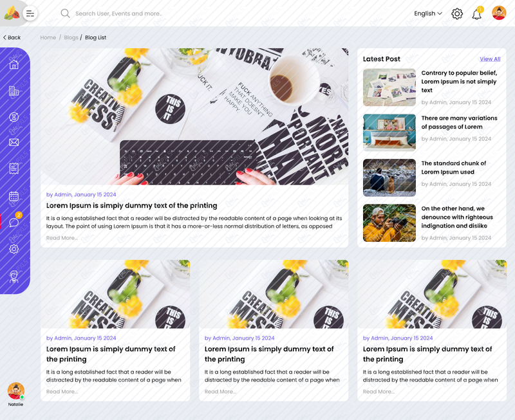Click Read More on the featured post
Viewport: 515px width, 420px height.
(x=62, y=238)
